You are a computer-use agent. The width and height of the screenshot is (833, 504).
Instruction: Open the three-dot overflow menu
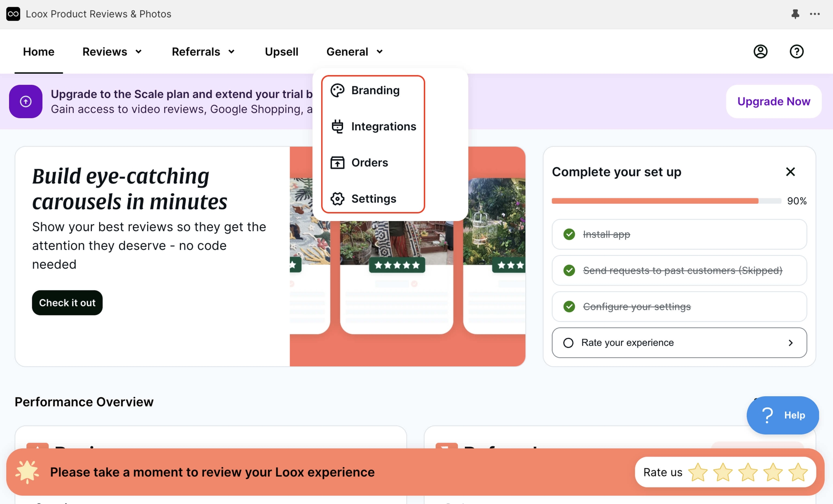click(815, 14)
